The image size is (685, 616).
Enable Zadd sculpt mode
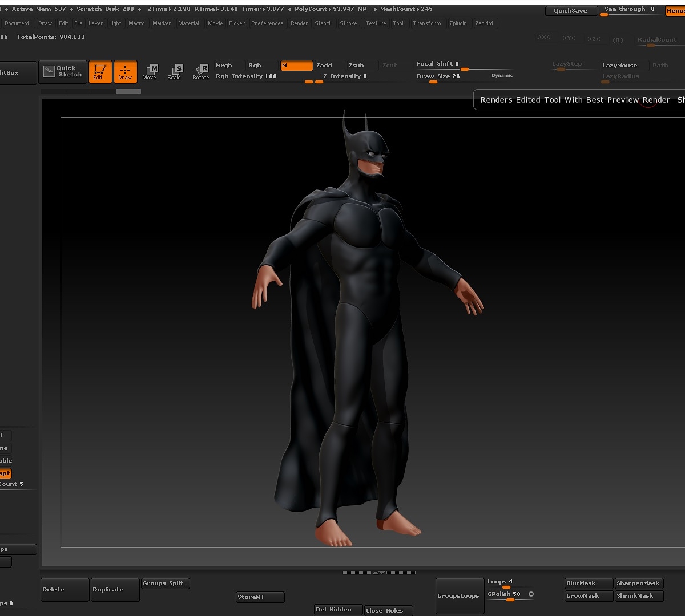(330, 66)
